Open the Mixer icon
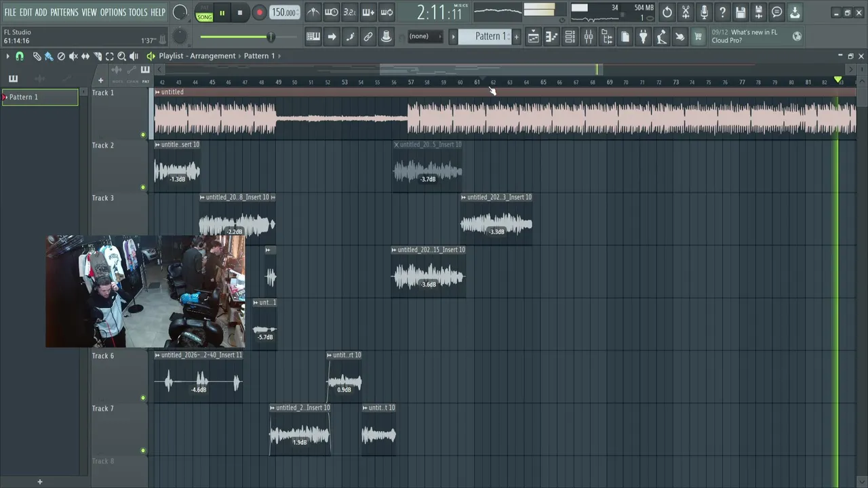Image resolution: width=868 pixels, height=488 pixels. [589, 37]
